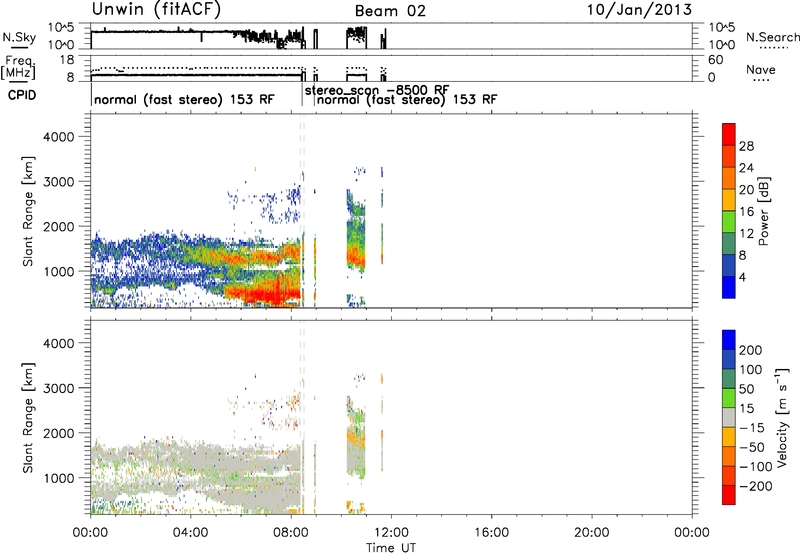Click the "Beam 02" heading
Screen dimensions: 800x554
[x=390, y=11]
